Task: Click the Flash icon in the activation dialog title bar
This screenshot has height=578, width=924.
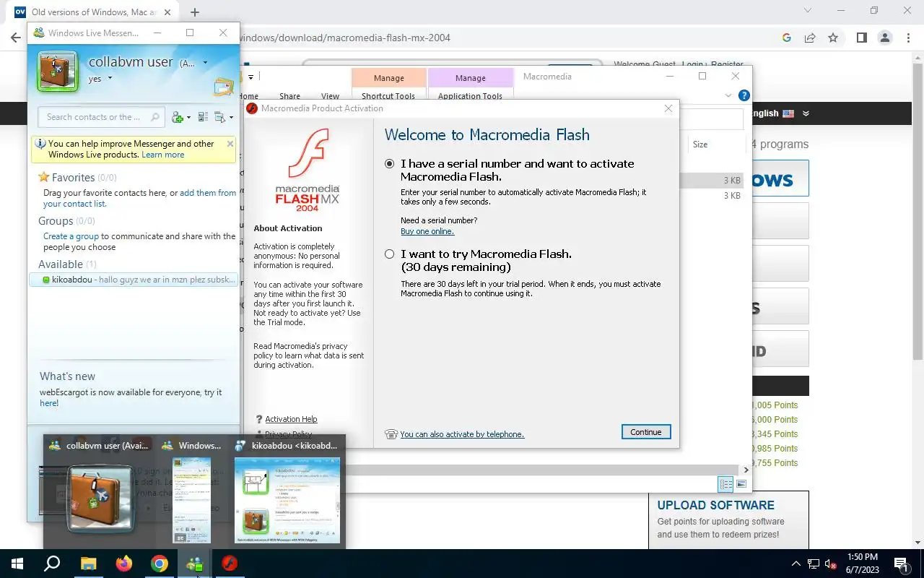Action: point(252,108)
